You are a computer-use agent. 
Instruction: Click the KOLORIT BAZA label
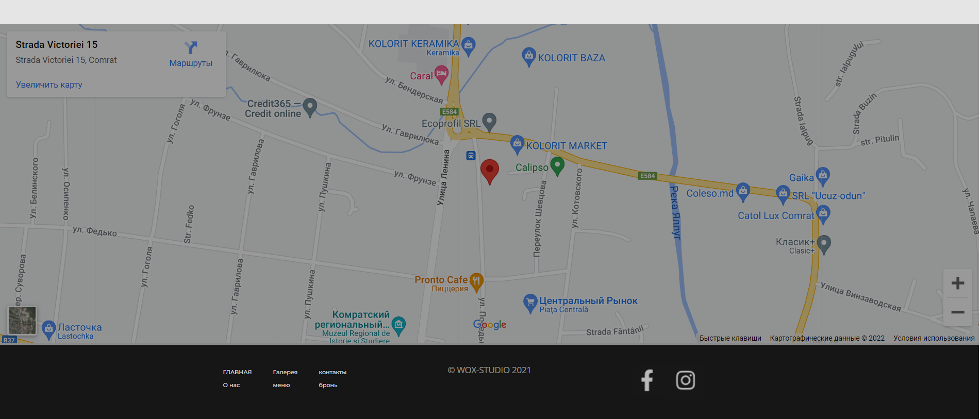pos(572,58)
